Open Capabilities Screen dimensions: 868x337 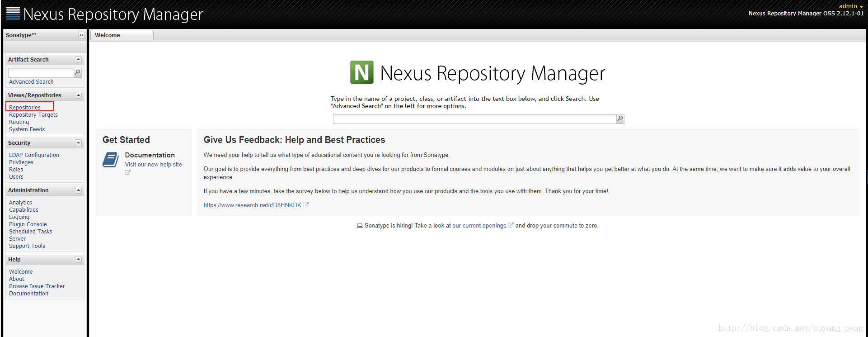[23, 210]
